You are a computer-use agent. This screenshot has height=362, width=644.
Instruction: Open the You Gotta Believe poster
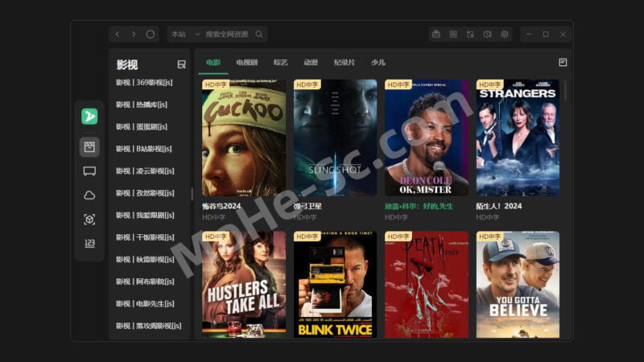pyautogui.click(x=518, y=285)
